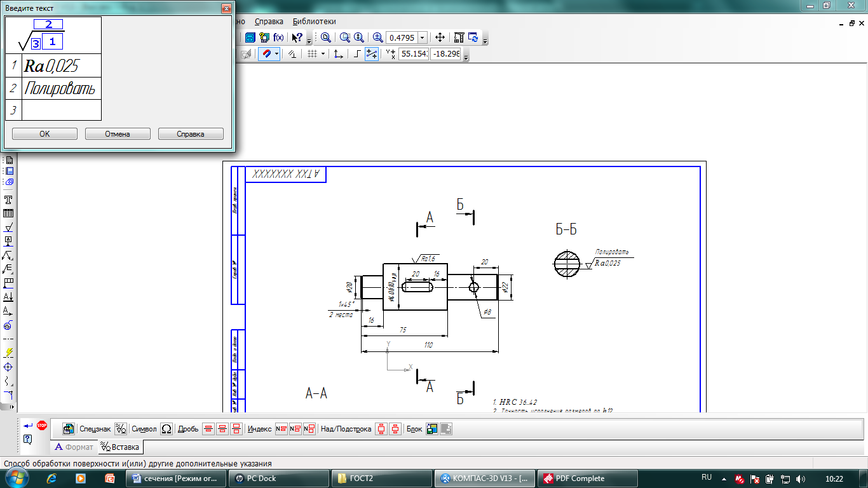Click the table tool in side panel

pos(8,213)
